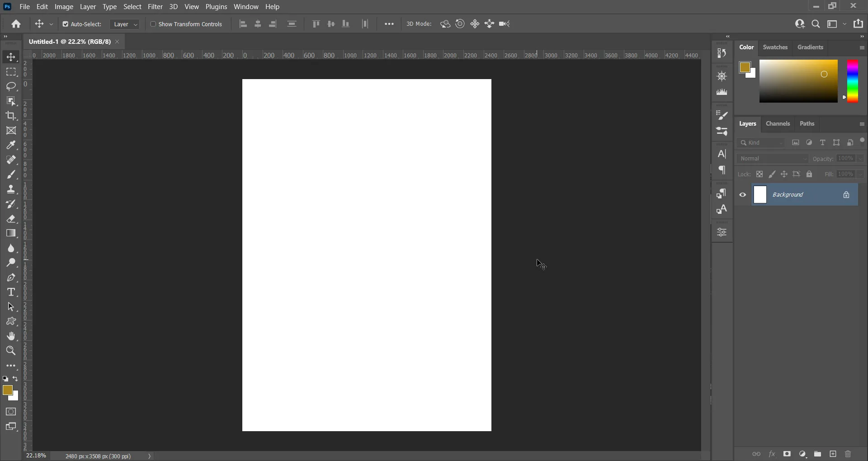The image size is (868, 461).
Task: Select the Crop tool
Action: tap(11, 116)
